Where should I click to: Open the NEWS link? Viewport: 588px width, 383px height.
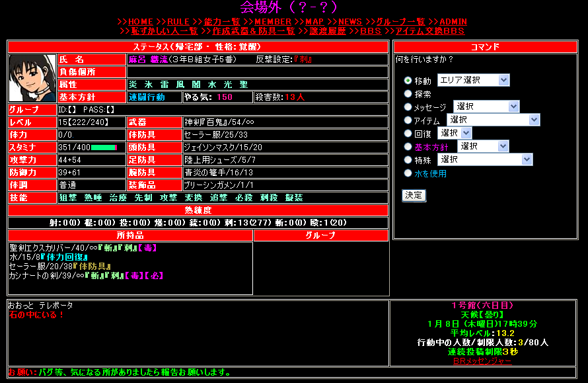coord(350,22)
